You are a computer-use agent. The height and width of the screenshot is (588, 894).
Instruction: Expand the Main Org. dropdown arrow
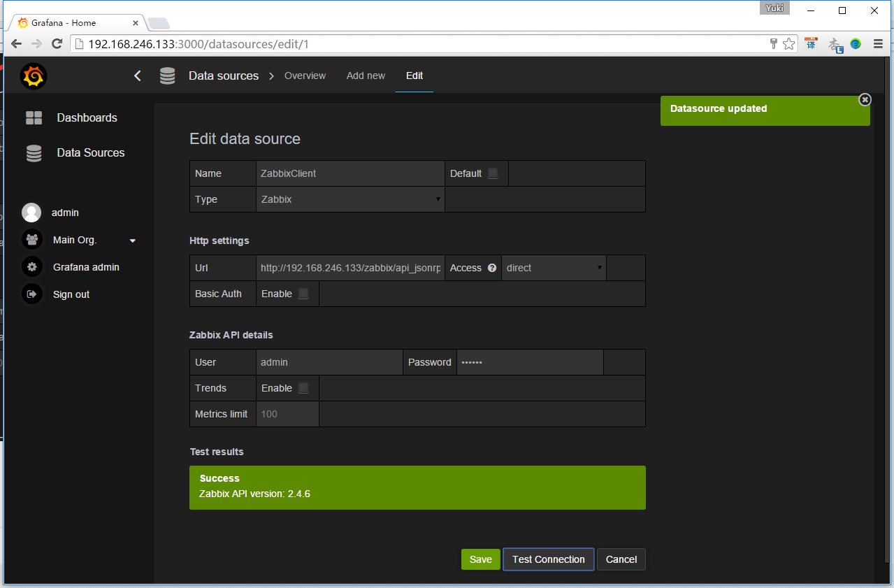(133, 241)
